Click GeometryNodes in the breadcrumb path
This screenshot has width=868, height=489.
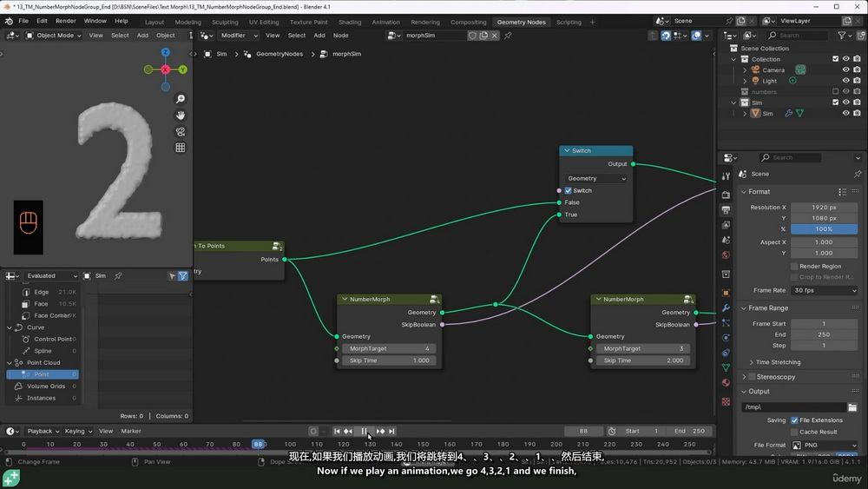coord(279,54)
